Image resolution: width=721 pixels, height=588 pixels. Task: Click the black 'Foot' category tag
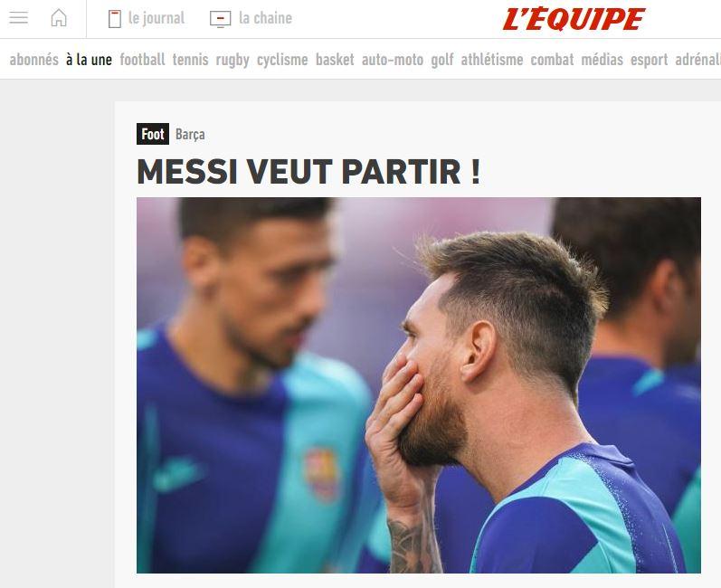153,134
